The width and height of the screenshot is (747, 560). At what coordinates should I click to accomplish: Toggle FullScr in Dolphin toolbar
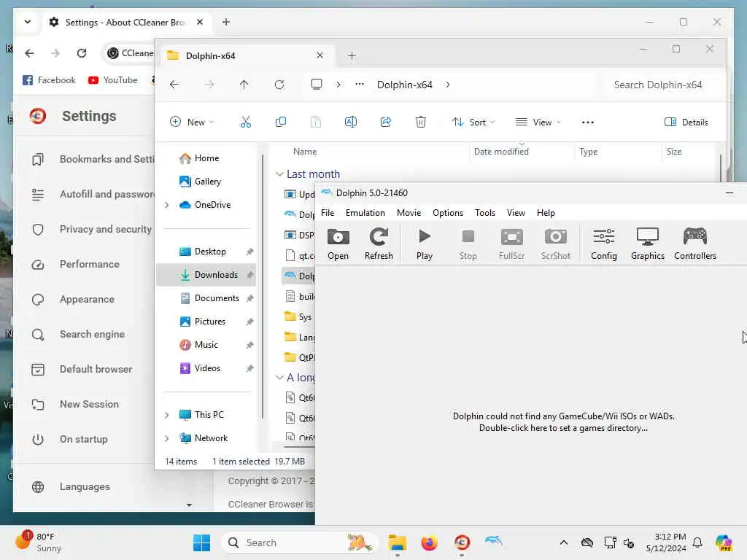pos(511,244)
